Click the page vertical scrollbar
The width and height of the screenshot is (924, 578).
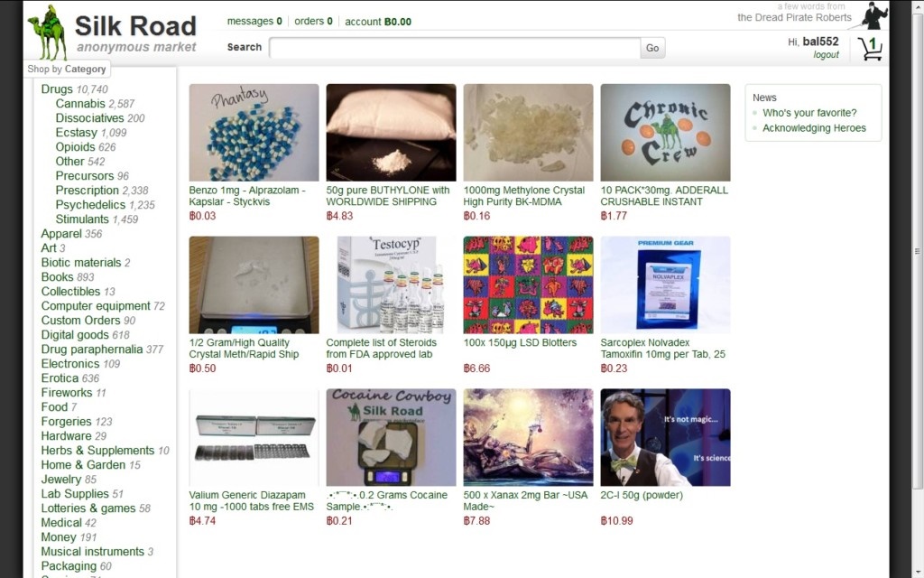pyautogui.click(x=918, y=251)
